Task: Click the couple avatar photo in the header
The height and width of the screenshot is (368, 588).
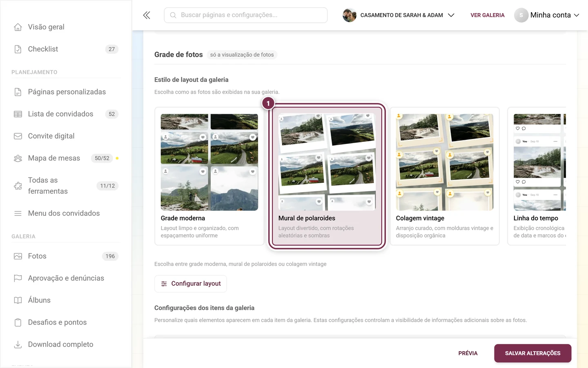Action: click(350, 15)
